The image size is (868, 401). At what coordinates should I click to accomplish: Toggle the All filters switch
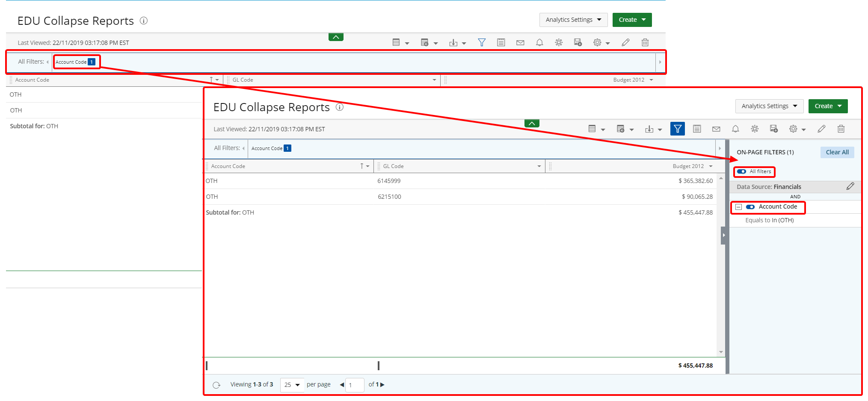pyautogui.click(x=741, y=171)
